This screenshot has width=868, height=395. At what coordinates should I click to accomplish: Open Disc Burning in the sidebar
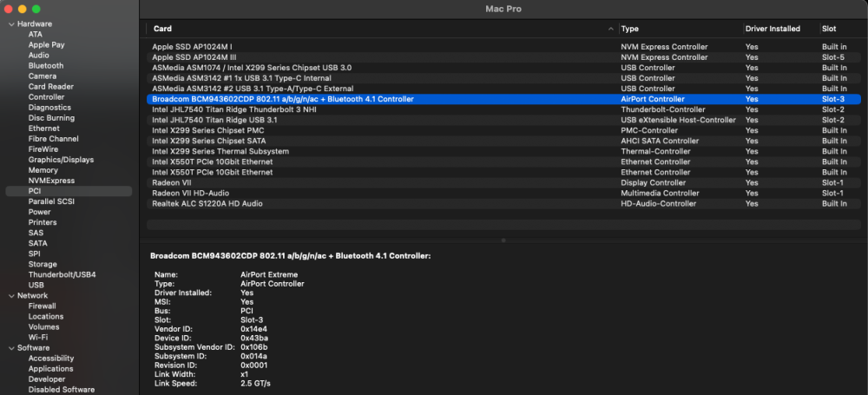click(x=51, y=118)
